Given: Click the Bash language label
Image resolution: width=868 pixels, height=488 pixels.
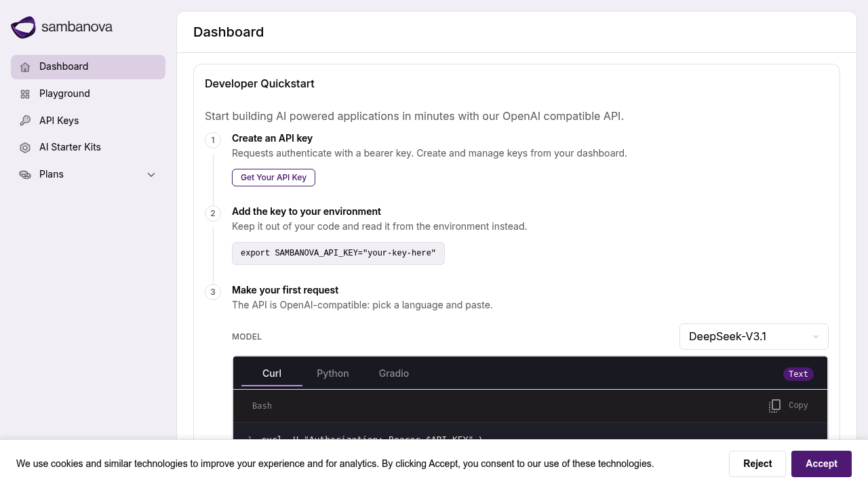Looking at the screenshot, I should point(262,406).
